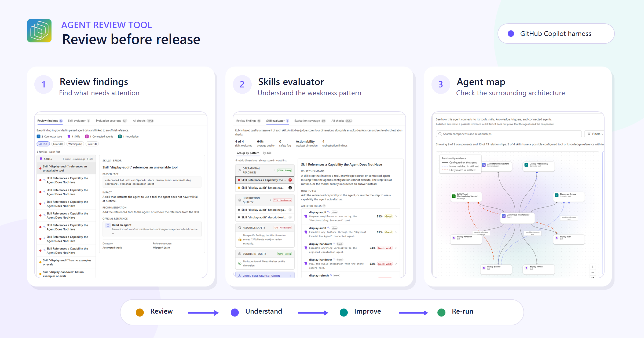Open 'Skill evaluator' tab in the first panel
The height and width of the screenshot is (338, 644).
(79, 121)
